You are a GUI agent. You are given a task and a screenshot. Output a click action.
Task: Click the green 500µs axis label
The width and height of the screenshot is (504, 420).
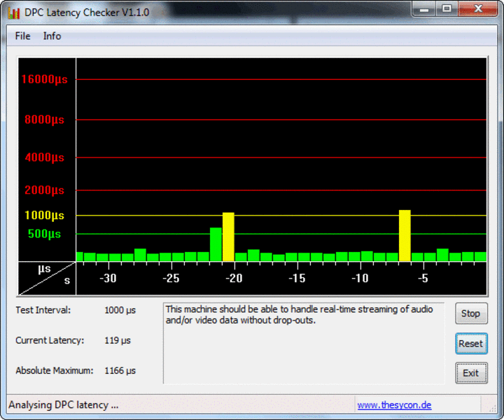point(44,234)
